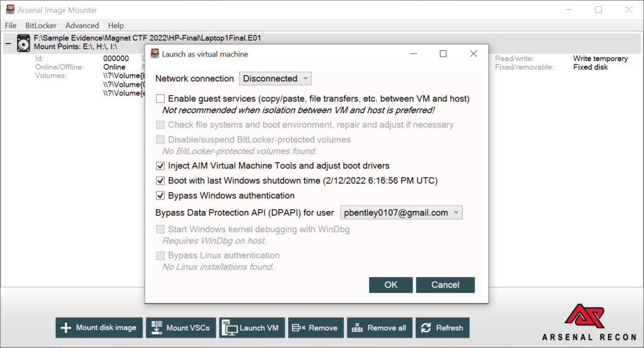The width and height of the screenshot is (644, 348).
Task: Collapse the Laptop1Final.E01 disk entry
Action: [x=8, y=43]
